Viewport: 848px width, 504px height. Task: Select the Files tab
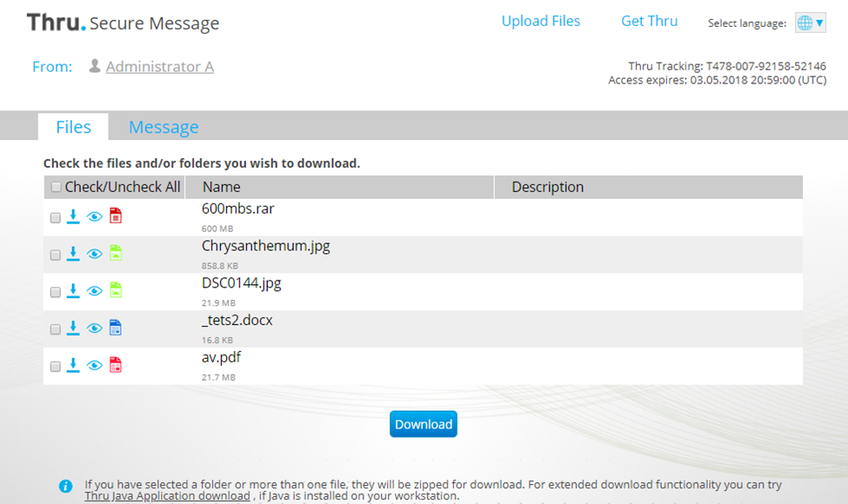click(73, 127)
